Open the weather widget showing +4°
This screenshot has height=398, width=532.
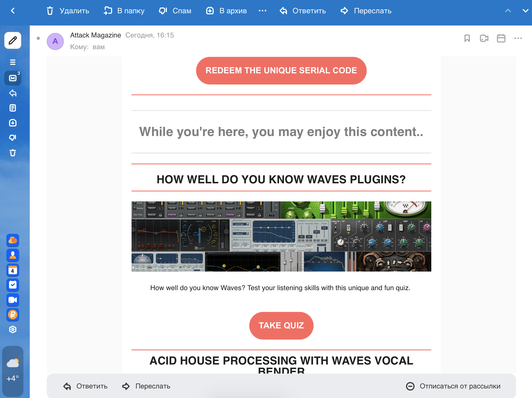pos(13,371)
